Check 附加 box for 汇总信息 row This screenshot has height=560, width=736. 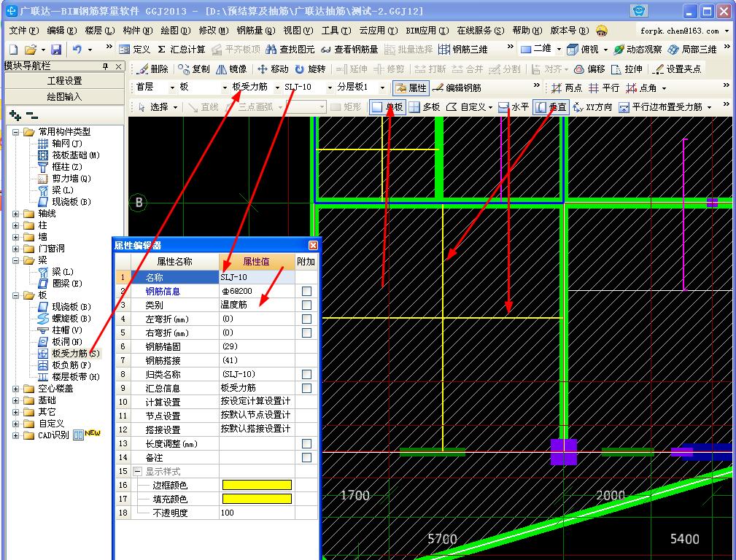[x=306, y=388]
